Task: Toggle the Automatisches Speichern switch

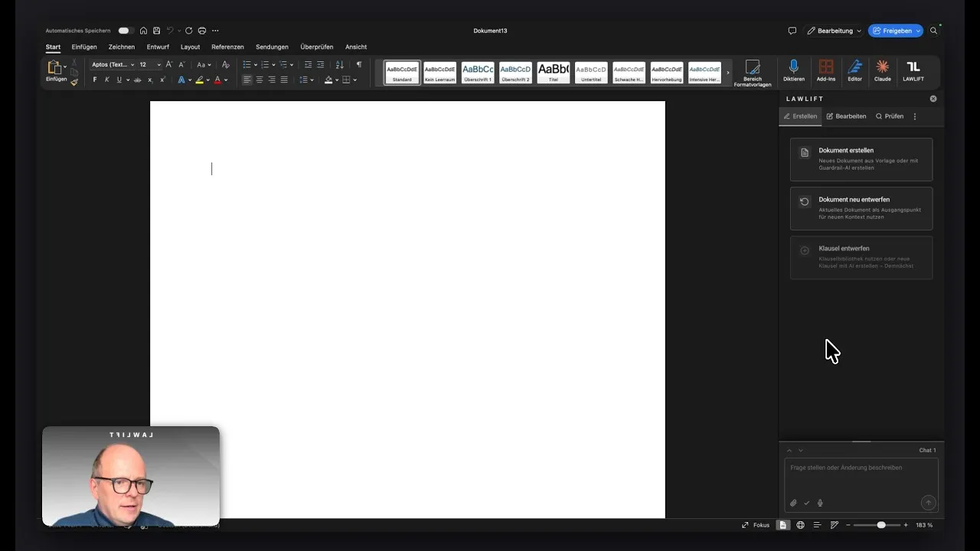Action: point(126,31)
